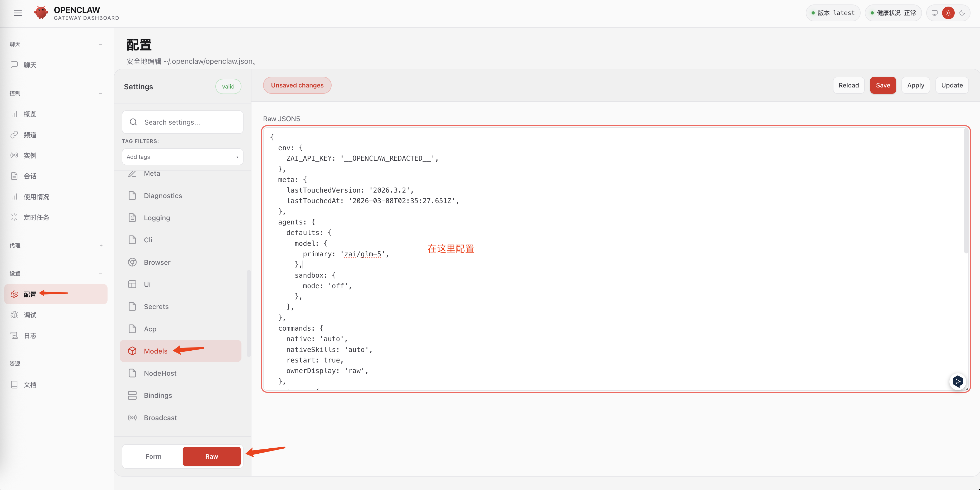Open the Add tags dropdown

click(x=182, y=157)
